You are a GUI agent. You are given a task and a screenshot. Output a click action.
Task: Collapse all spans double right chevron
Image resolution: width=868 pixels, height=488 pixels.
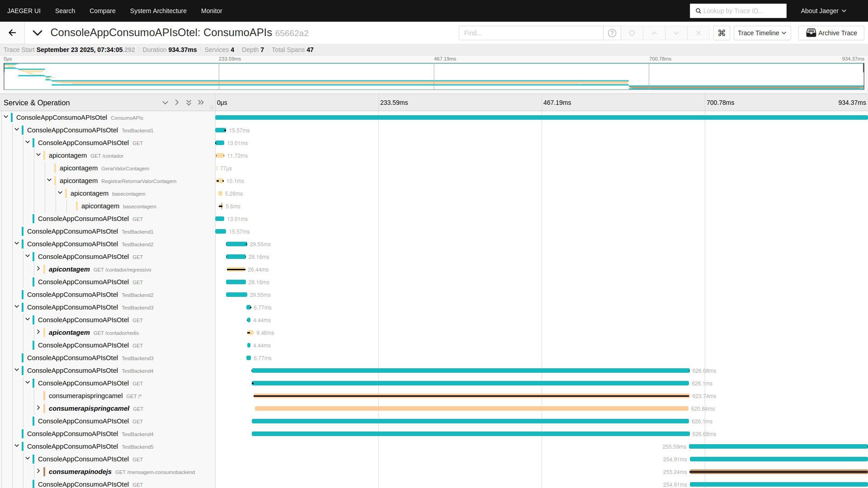[201, 103]
